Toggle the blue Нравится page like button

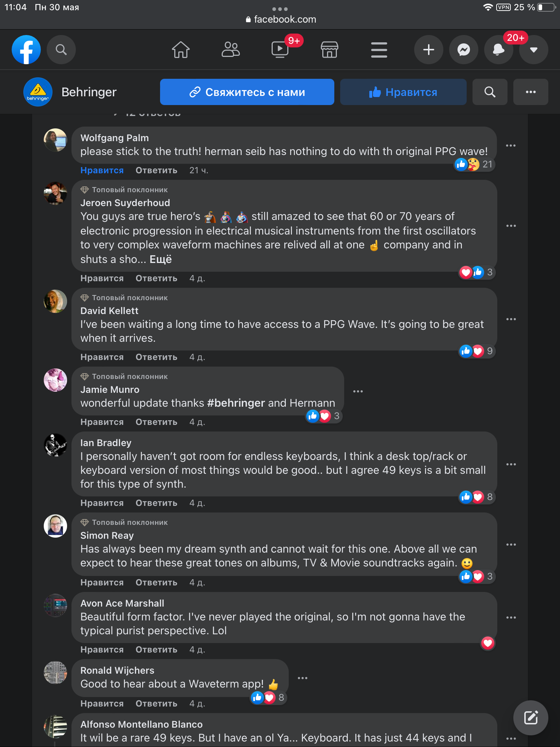[x=403, y=92]
